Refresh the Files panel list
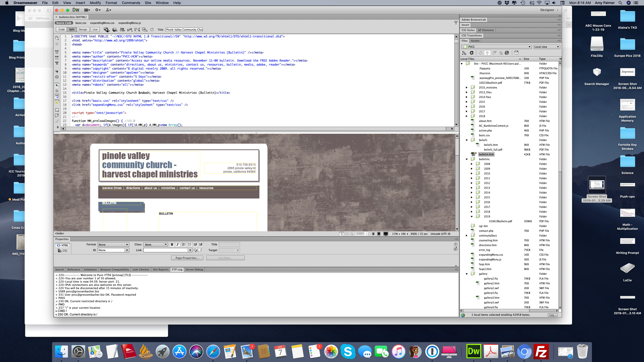The width and height of the screenshot is (644, 362). [x=472, y=53]
